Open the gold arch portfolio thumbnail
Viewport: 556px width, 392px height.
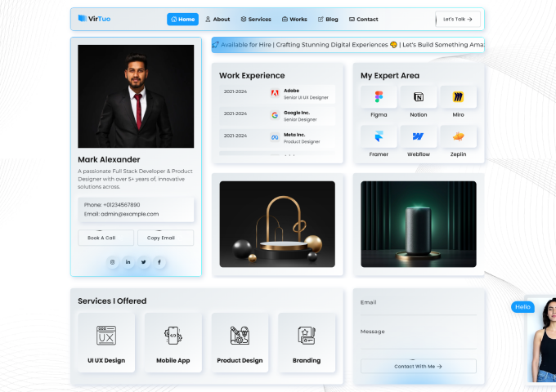tap(277, 224)
